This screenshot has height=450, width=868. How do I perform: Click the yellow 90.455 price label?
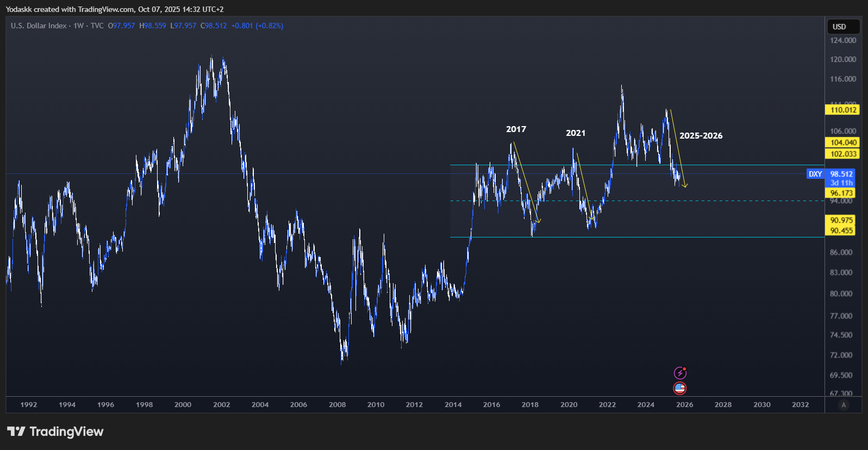pyautogui.click(x=841, y=230)
